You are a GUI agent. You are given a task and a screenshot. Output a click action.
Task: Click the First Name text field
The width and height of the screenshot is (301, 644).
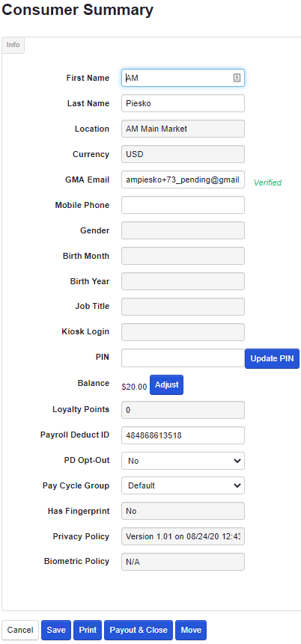click(x=183, y=78)
